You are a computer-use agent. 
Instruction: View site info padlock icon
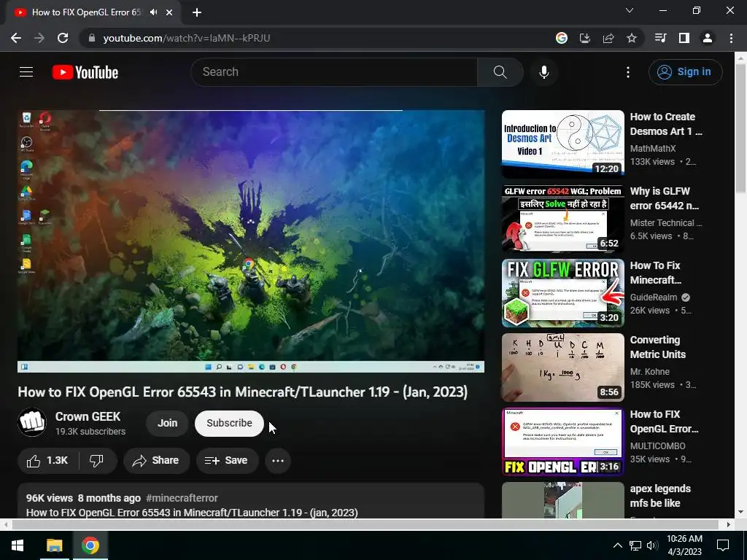[x=92, y=38]
